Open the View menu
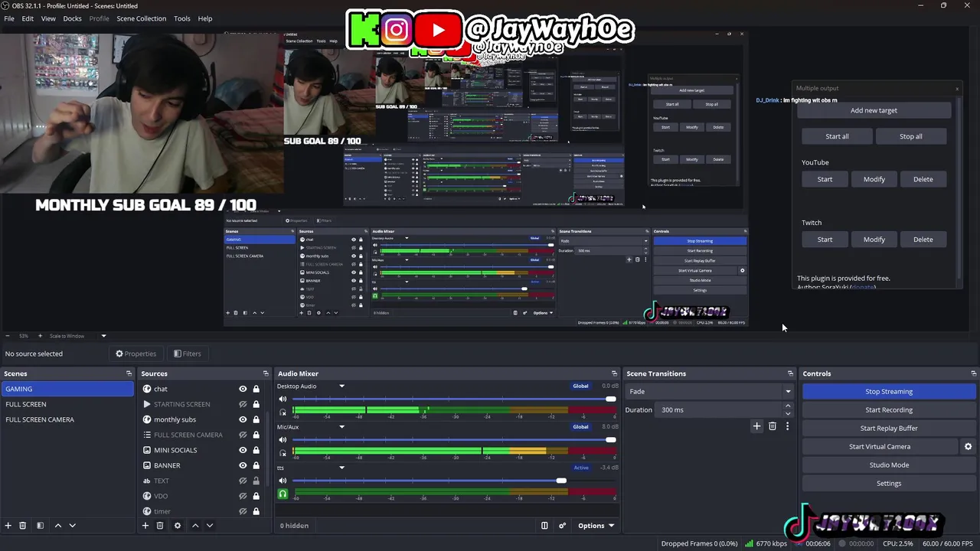980x551 pixels. (48, 18)
